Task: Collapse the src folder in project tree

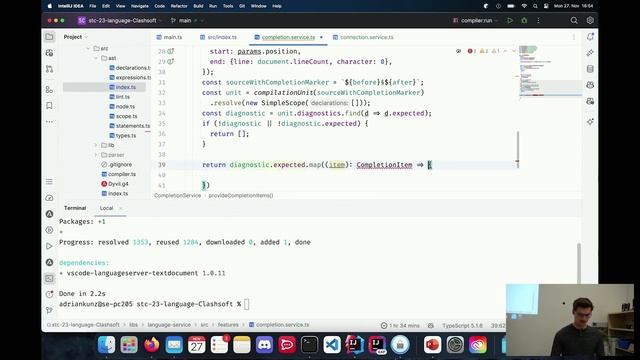Action: (x=88, y=49)
